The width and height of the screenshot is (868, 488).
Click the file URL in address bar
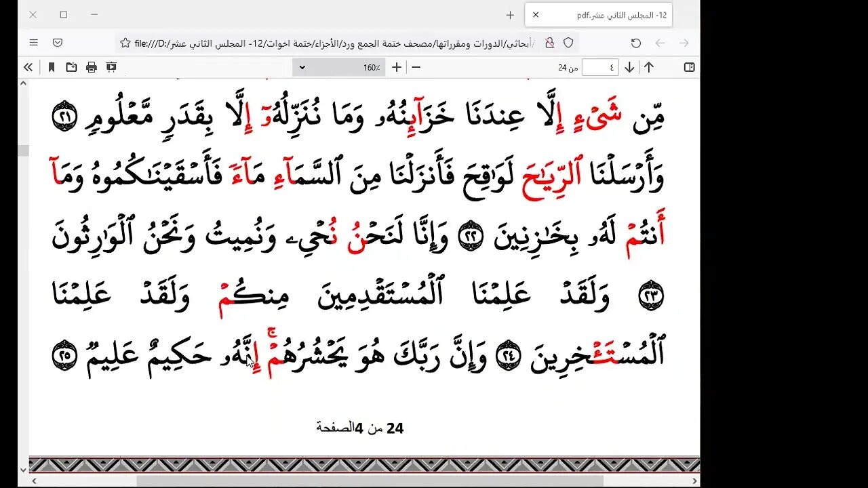pyautogui.click(x=335, y=43)
